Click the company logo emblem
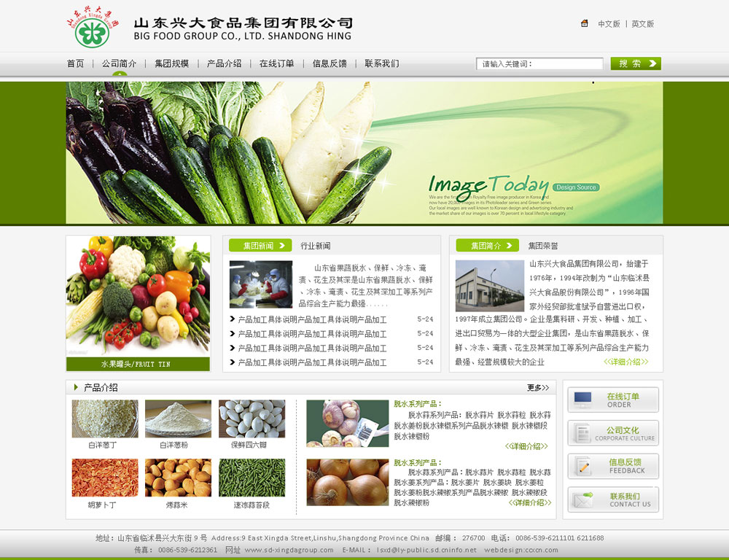Screen dimensions: 729x560 93,29
